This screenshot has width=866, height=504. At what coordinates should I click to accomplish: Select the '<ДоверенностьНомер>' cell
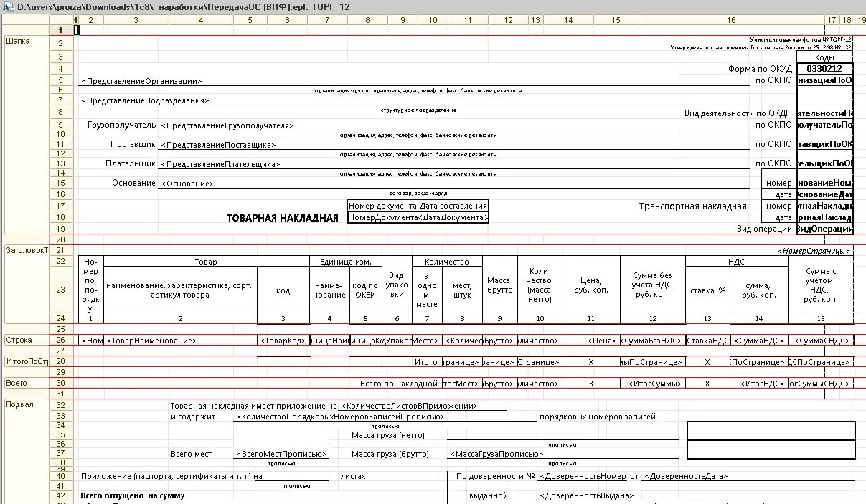click(582, 476)
